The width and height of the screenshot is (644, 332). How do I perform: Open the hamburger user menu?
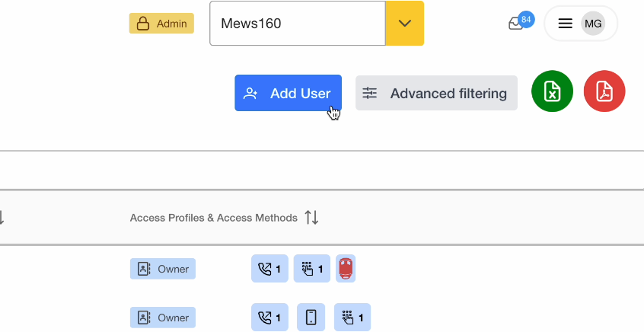[565, 24]
